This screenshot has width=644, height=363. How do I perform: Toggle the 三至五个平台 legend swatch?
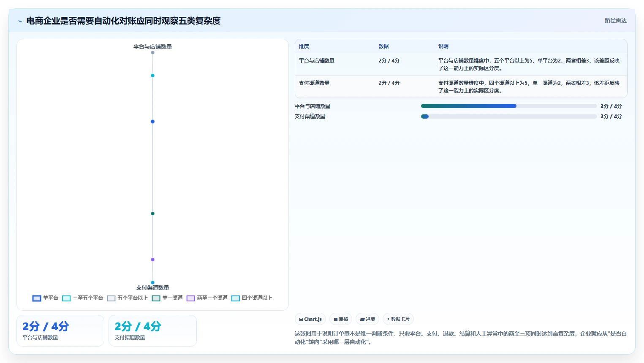pyautogui.click(x=66, y=298)
